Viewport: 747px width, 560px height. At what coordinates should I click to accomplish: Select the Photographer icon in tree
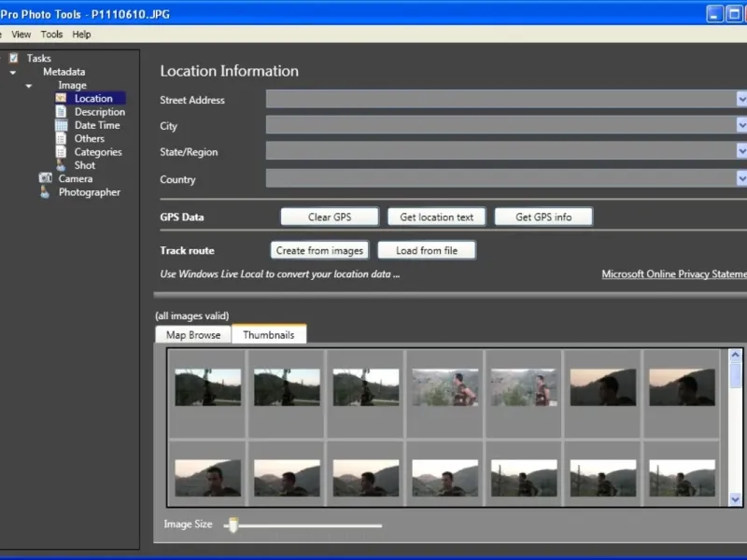pyautogui.click(x=45, y=192)
